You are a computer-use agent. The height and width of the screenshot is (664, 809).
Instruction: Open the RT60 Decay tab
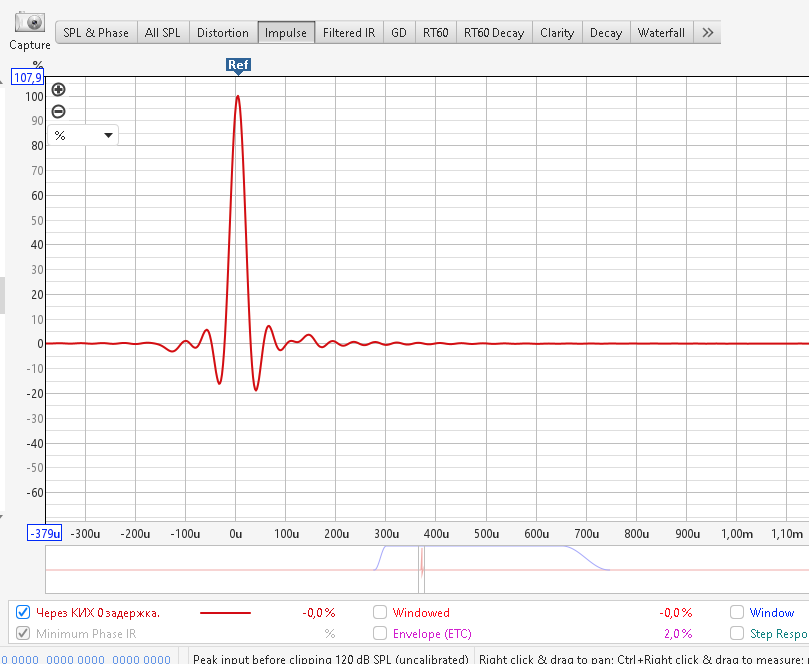[494, 33]
